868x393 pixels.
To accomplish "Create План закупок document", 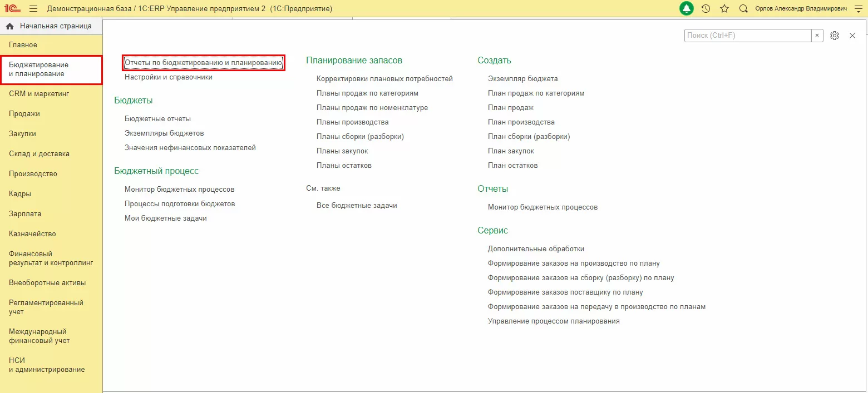I will pos(511,151).
